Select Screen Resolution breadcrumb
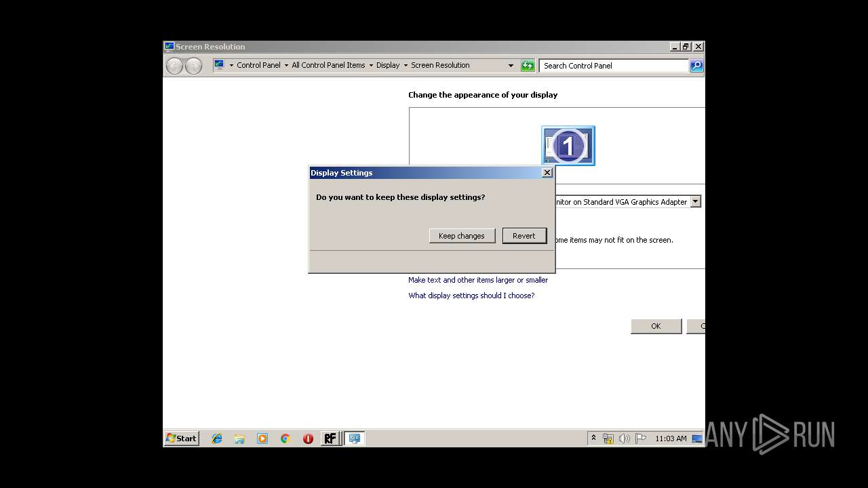 (440, 66)
